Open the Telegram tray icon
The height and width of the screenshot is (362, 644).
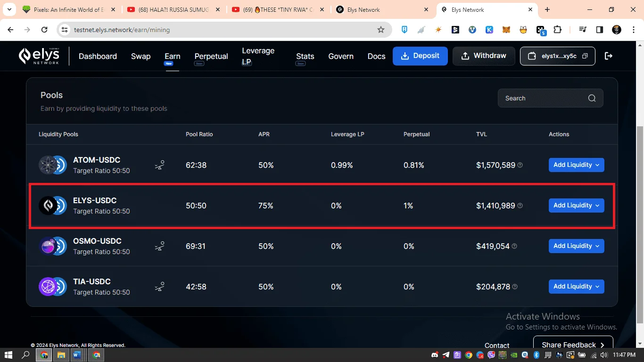tap(446, 355)
